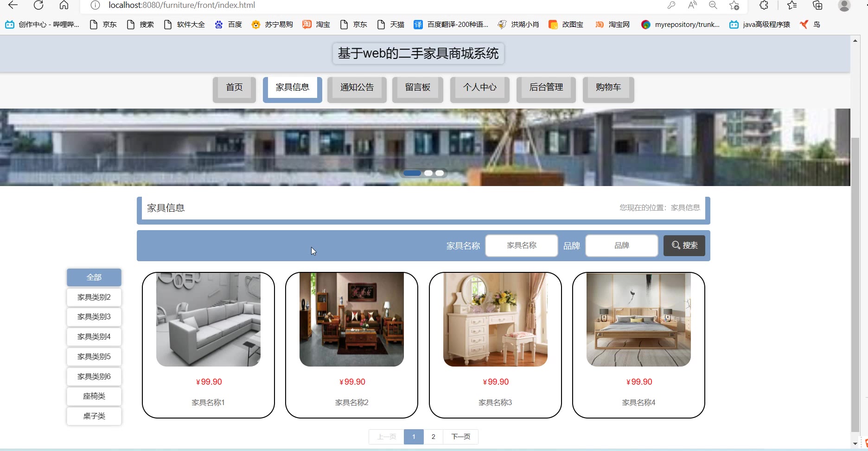Open the 家具名称2 living room thumbnail
The height and width of the screenshot is (451, 868).
[x=351, y=320]
